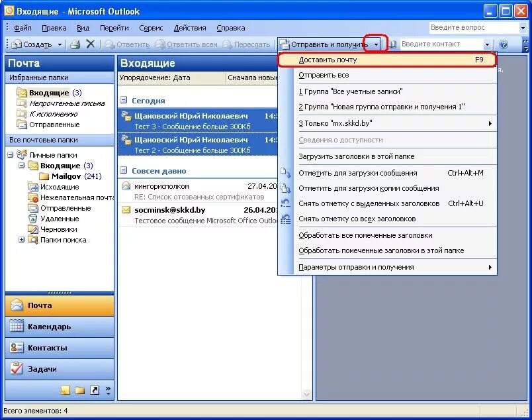This screenshot has width=532, height=420.
Task: Select Отправить все menu entry
Action: pyautogui.click(x=387, y=75)
